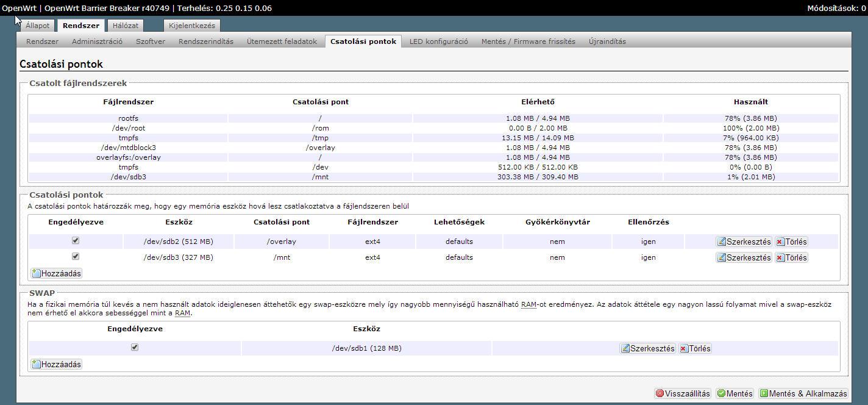This screenshot has width=868, height=405.
Task: Click the /rom mount point cell
Action: (x=321, y=128)
